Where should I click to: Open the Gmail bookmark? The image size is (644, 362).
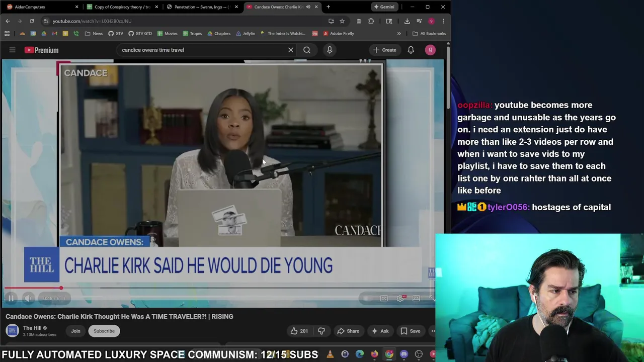[55, 34]
